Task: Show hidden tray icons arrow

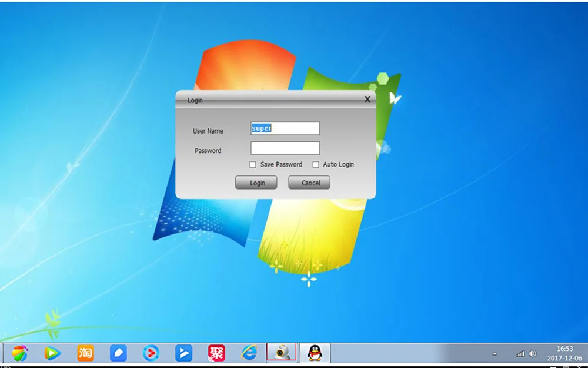Action: pyautogui.click(x=495, y=354)
